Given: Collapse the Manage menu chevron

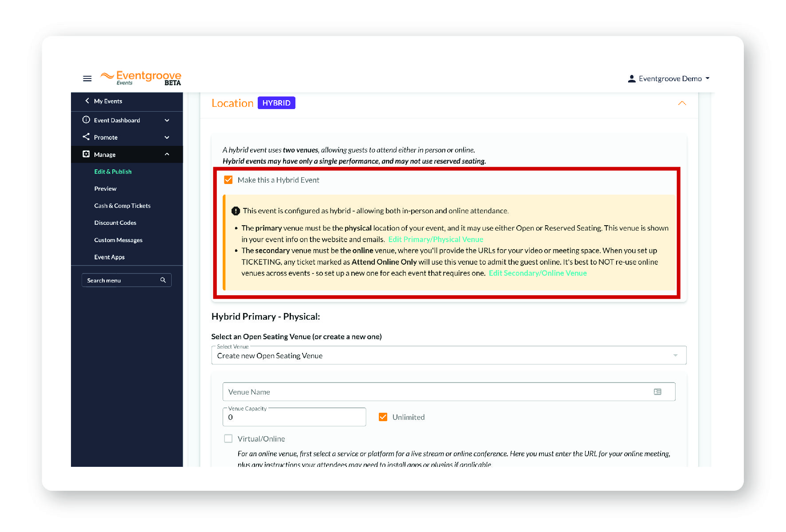Looking at the screenshot, I should click(x=167, y=154).
